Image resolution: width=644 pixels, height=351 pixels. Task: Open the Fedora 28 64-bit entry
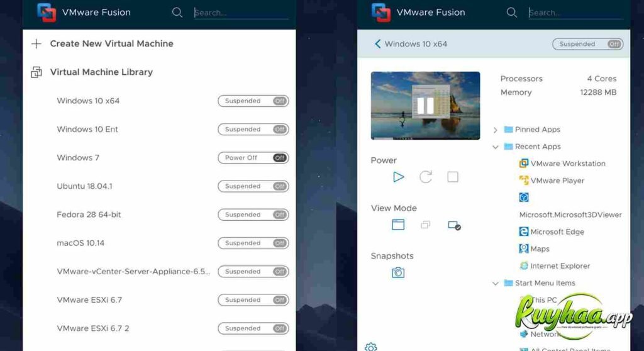point(89,214)
